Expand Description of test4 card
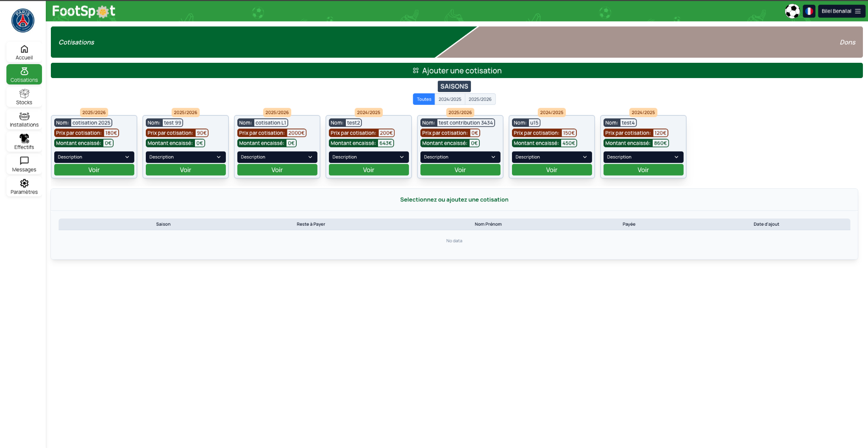This screenshot has height=448, width=868. click(643, 157)
